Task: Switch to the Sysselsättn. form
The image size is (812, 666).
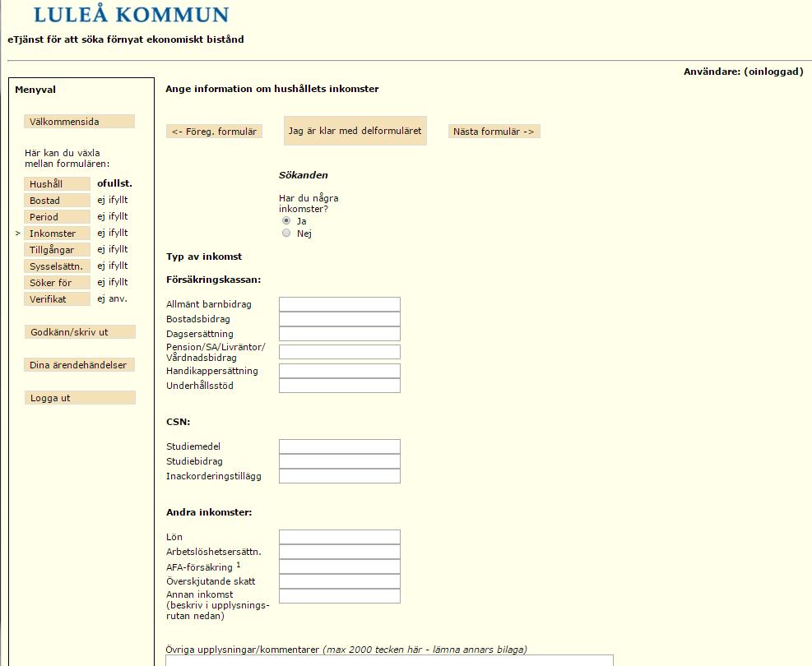Action: pos(57,266)
